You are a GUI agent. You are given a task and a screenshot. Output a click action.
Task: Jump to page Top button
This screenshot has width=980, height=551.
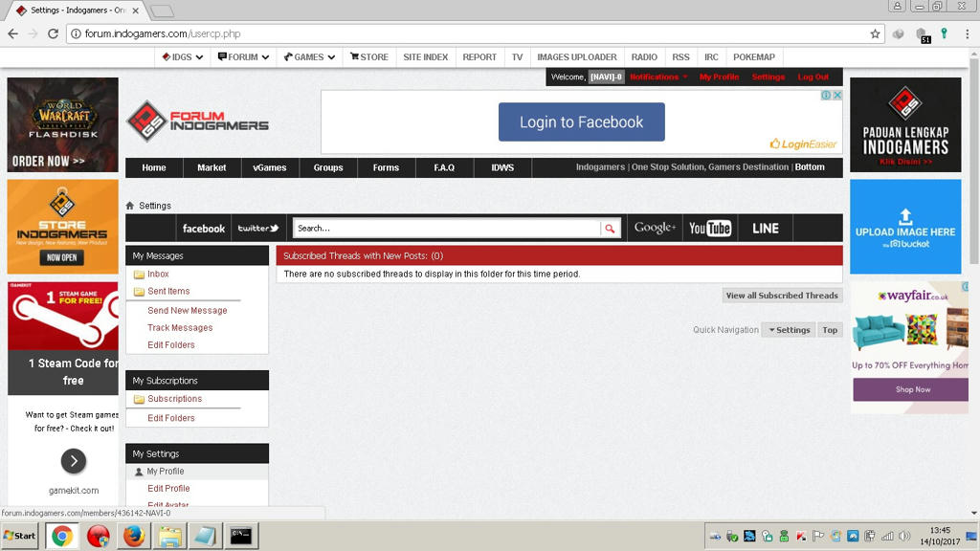tap(830, 330)
